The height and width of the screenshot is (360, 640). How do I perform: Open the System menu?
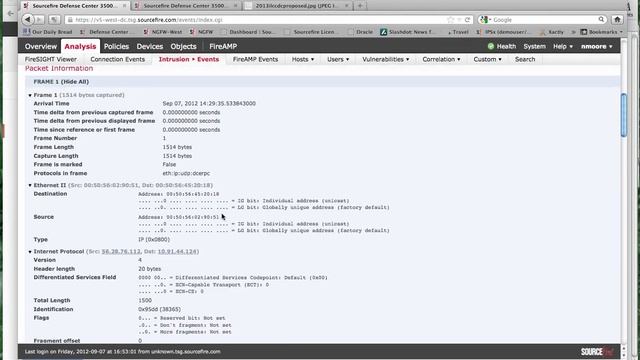click(x=534, y=47)
